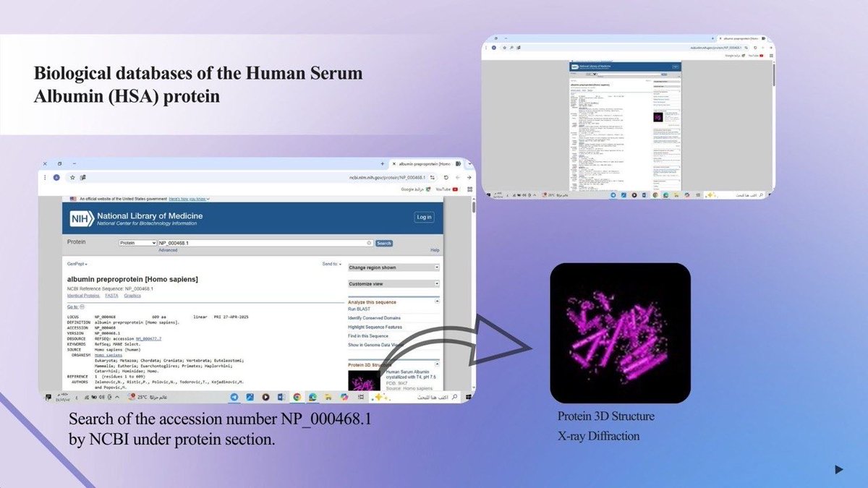
Task: Click Highlight Sequence Features
Action: 375,327
